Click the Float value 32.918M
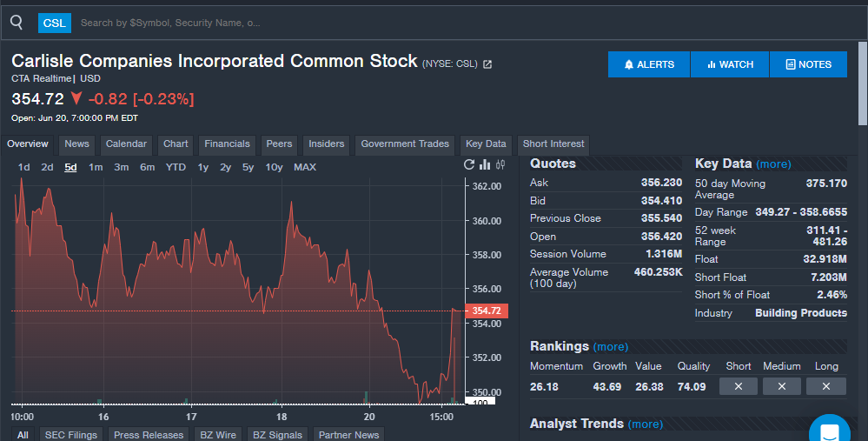Viewport: 868px width, 441px height. pos(825,259)
